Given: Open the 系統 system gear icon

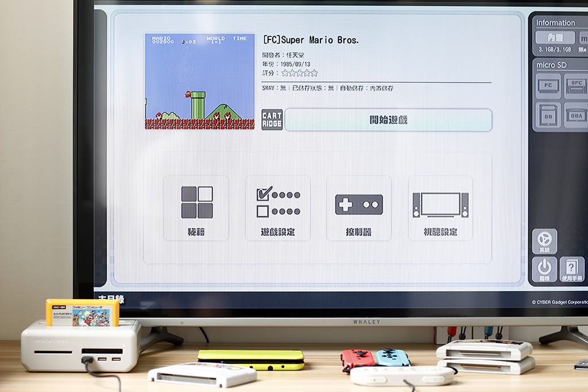Looking at the screenshot, I should [544, 242].
